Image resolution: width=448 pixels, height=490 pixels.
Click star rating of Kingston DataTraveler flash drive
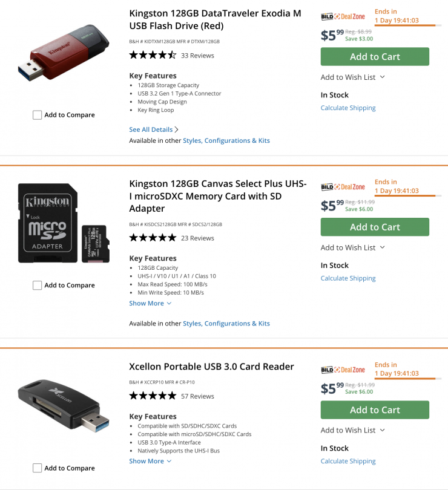[x=153, y=55]
